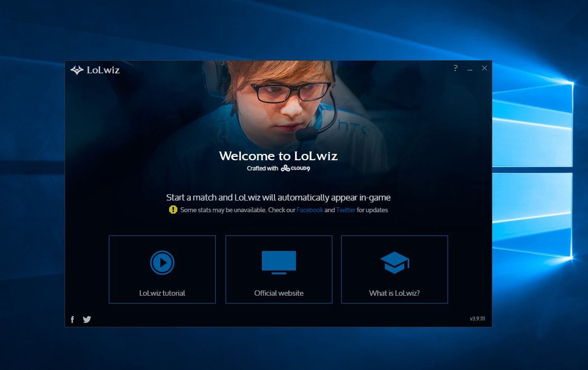This screenshot has height=370, width=588.
Task: Click the play icon for the LoLwiz tutorial
Action: tap(162, 263)
